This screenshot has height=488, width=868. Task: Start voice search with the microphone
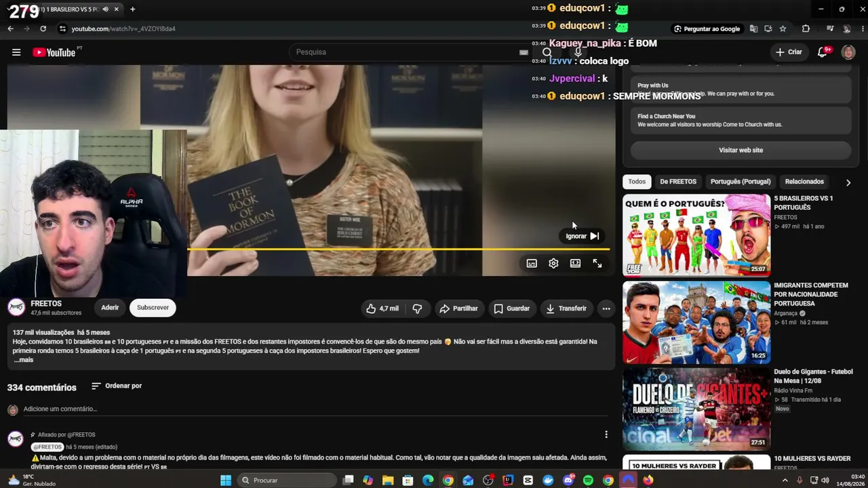(x=578, y=52)
